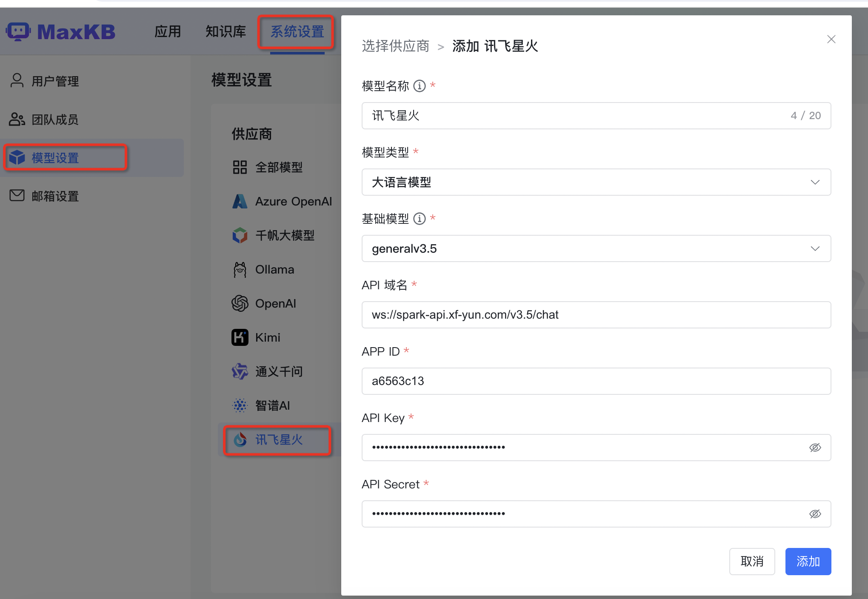Reveal the API Secret value
This screenshot has height=599, width=868.
click(815, 514)
